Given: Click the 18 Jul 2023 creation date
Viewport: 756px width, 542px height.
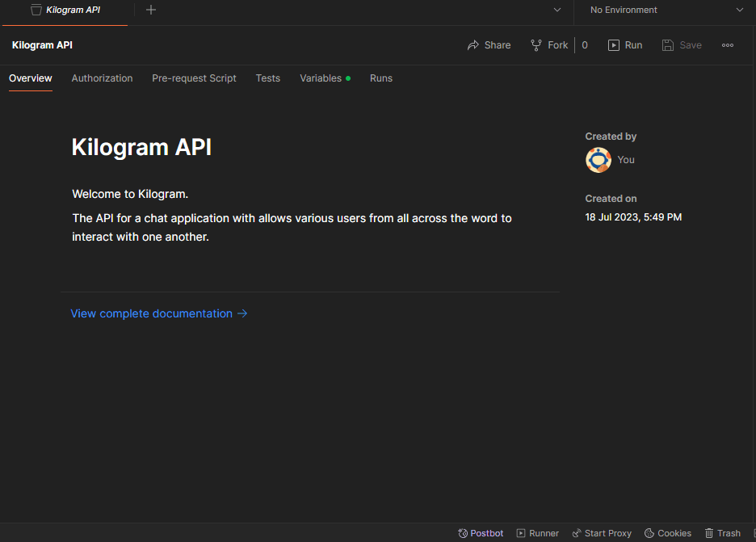Looking at the screenshot, I should click(x=633, y=217).
